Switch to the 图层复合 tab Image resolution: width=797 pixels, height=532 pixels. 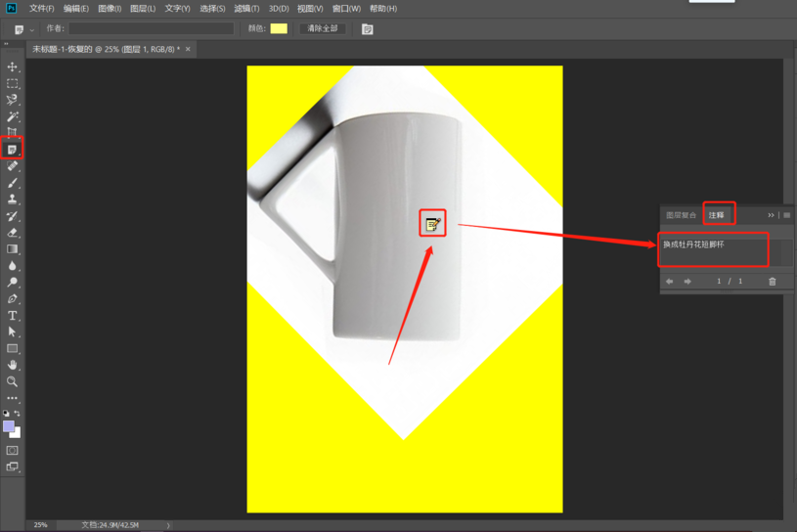pyautogui.click(x=682, y=215)
